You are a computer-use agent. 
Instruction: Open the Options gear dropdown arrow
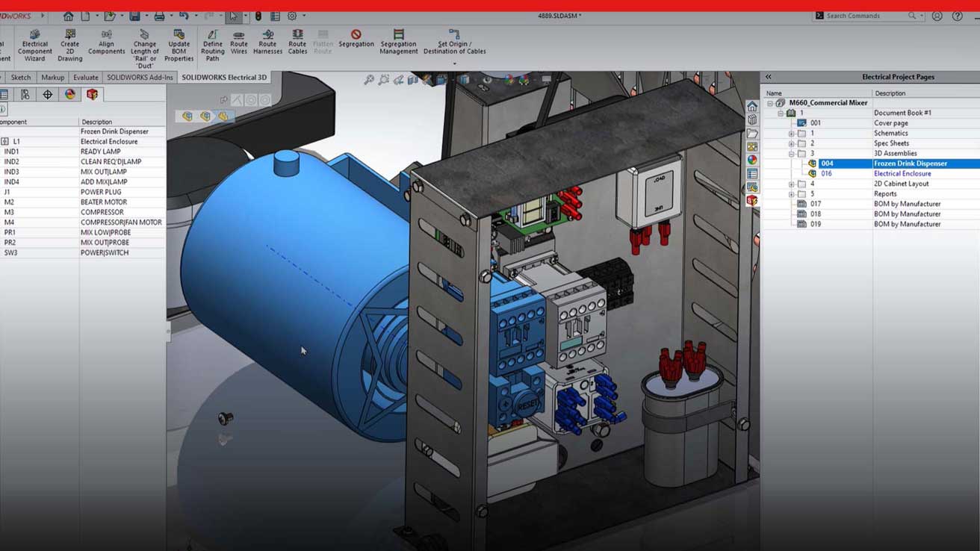[x=303, y=16]
